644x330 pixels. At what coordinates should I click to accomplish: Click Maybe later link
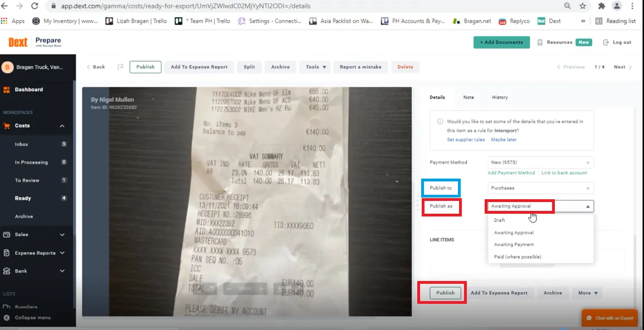[x=504, y=140]
